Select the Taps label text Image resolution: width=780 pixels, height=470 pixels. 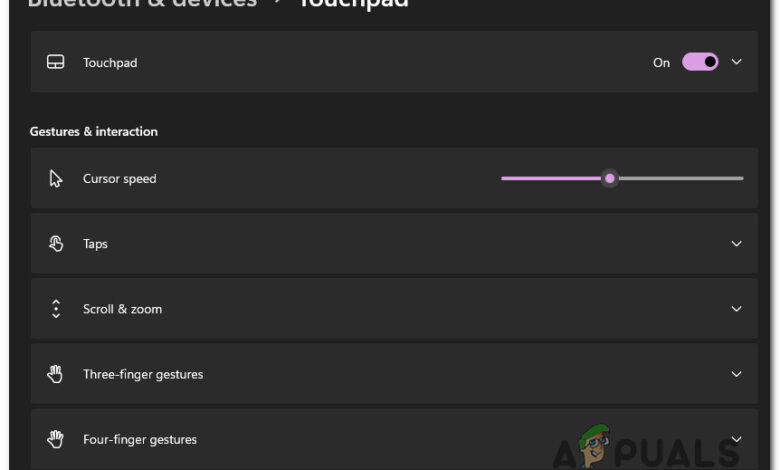click(95, 244)
